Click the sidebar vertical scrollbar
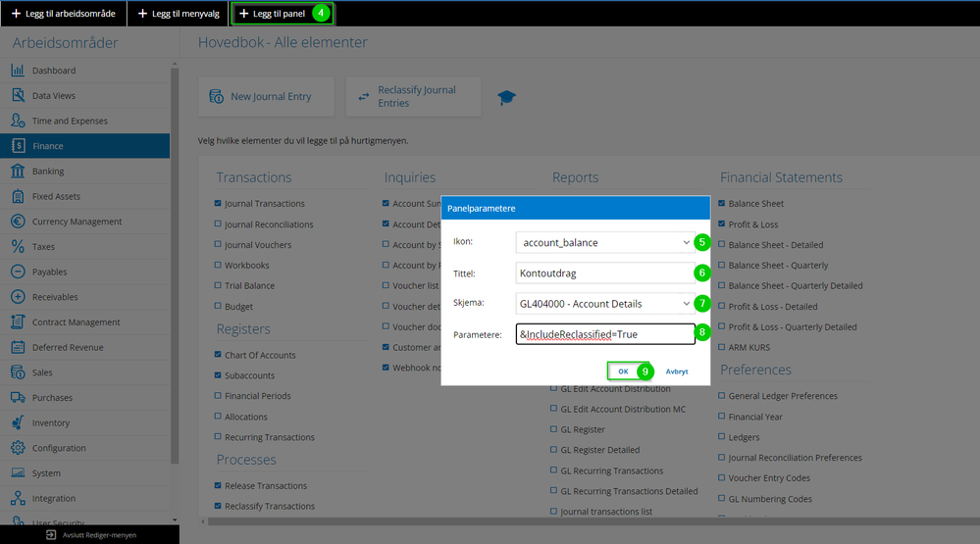Image resolution: width=980 pixels, height=544 pixels. pyautogui.click(x=175, y=266)
